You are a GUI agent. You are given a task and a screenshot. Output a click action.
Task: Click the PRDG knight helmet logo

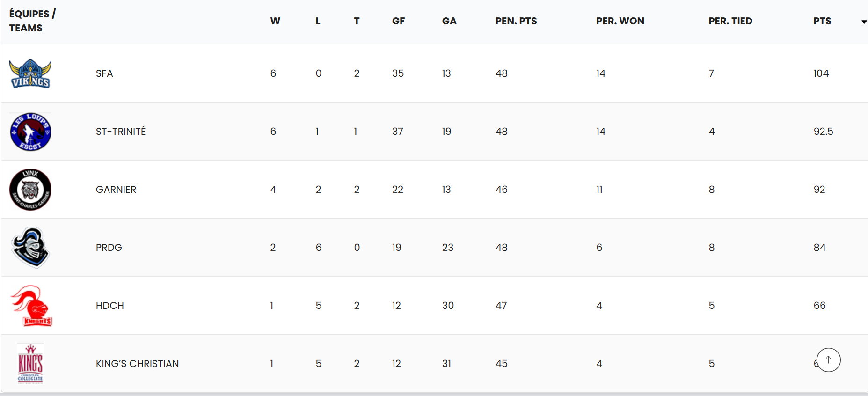point(30,248)
